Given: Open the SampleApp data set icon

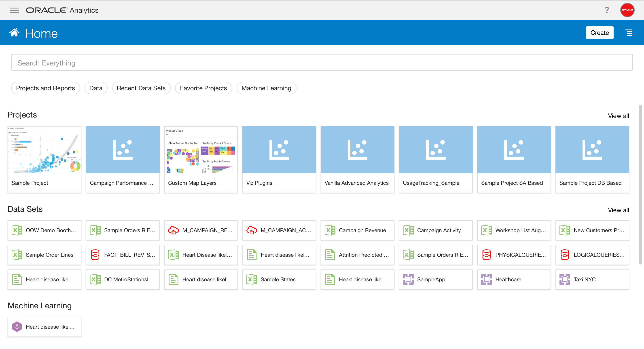Looking at the screenshot, I should [408, 279].
